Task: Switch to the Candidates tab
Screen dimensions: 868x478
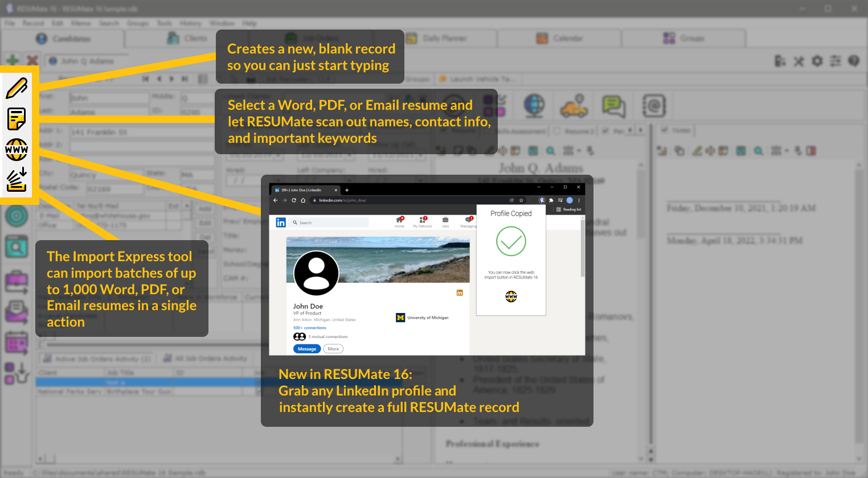Action: [x=63, y=39]
